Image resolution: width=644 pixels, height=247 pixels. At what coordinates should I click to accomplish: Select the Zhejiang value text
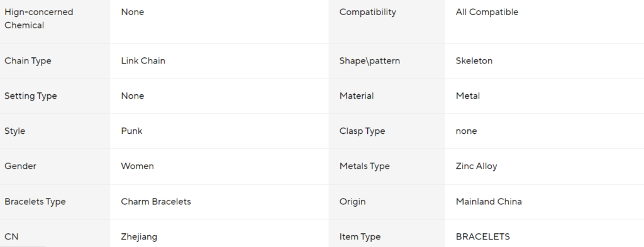(x=139, y=237)
